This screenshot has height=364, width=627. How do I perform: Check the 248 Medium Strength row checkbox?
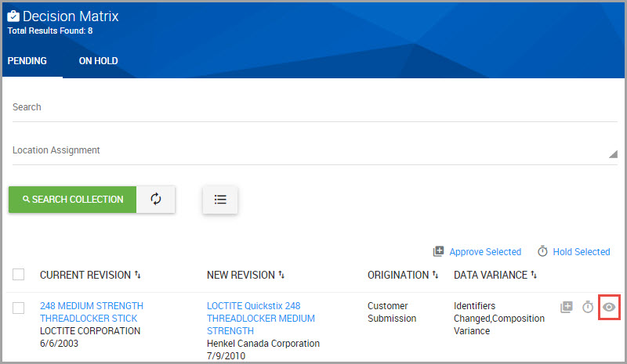pyautogui.click(x=18, y=308)
